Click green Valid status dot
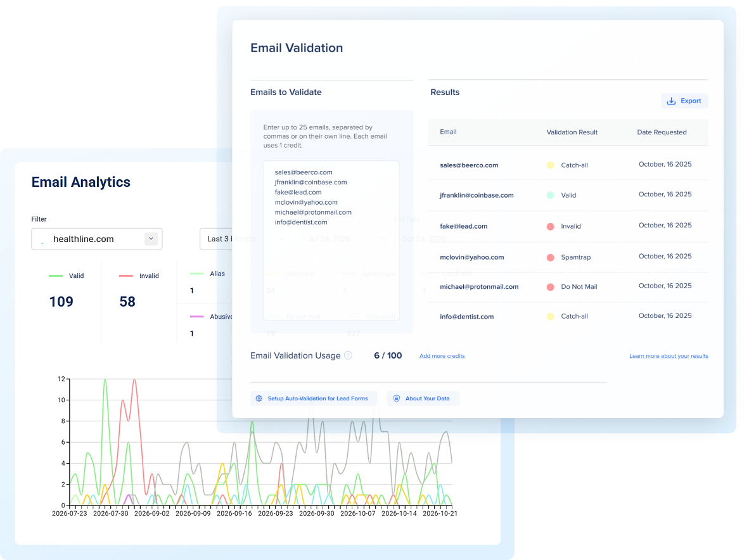The image size is (749, 560). click(x=550, y=195)
